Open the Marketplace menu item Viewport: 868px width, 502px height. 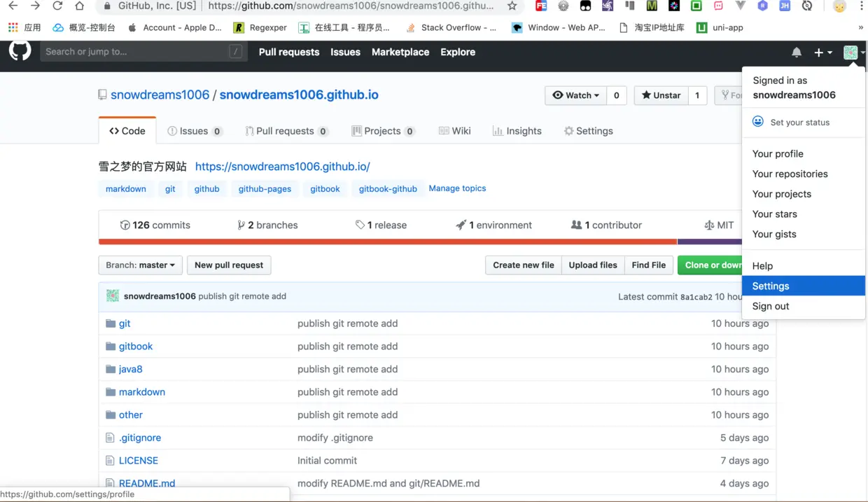pos(400,52)
